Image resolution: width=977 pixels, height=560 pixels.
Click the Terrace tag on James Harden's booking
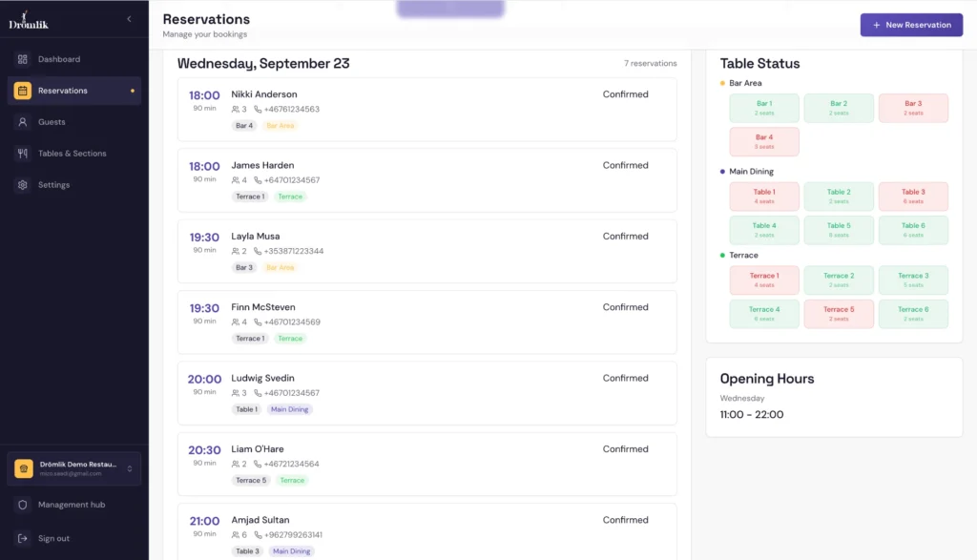point(290,197)
